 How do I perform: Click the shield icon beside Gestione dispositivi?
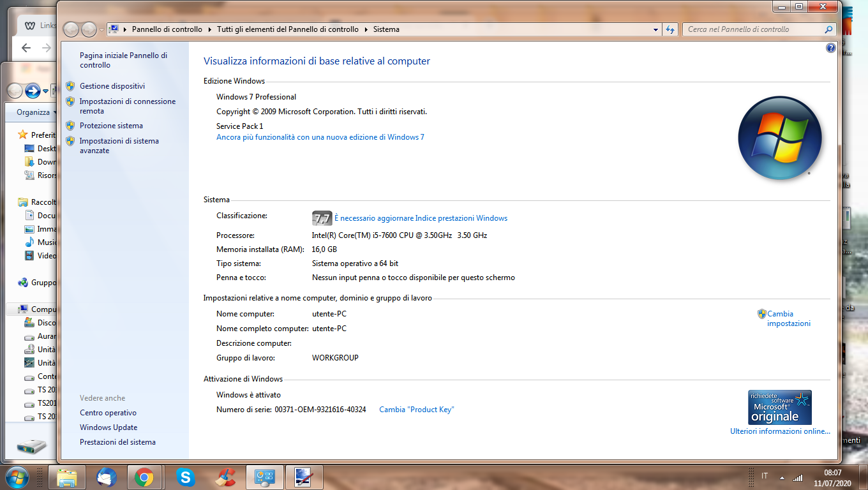click(x=71, y=85)
